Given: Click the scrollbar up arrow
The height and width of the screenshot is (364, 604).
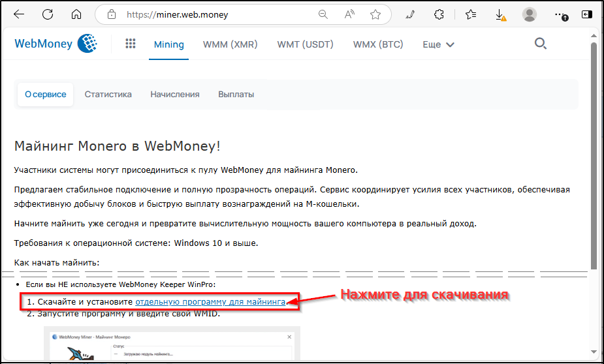Looking at the screenshot, I should (x=594, y=35).
